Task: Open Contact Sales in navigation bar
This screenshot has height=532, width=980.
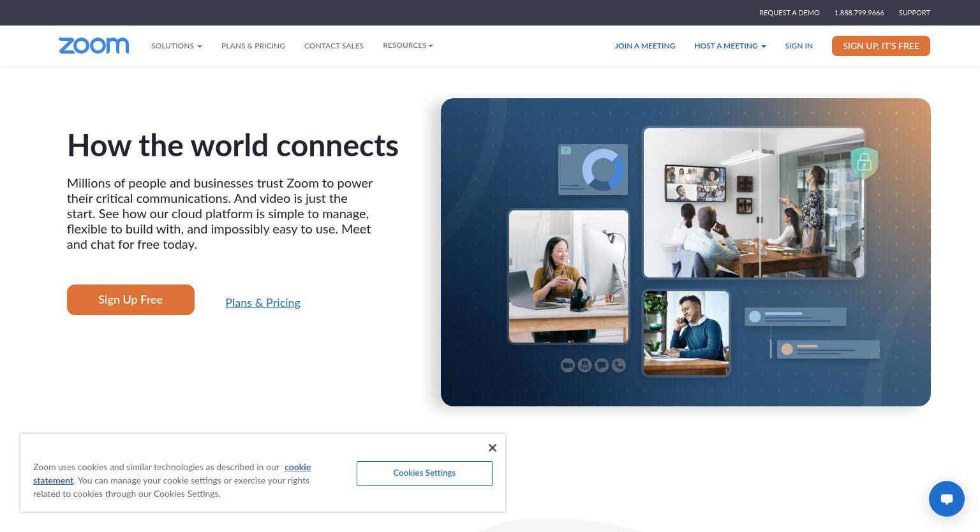Action: pos(334,46)
